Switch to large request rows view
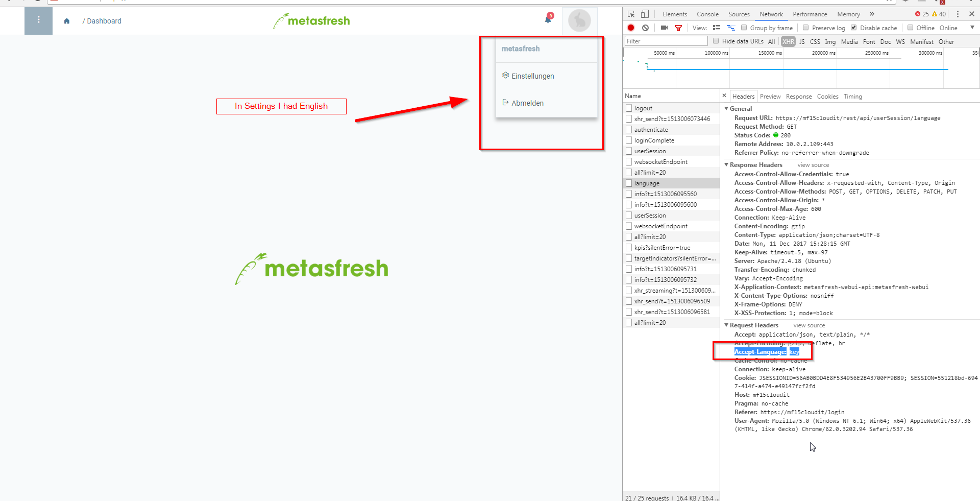Screen dimensions: 980x501 (x=717, y=28)
